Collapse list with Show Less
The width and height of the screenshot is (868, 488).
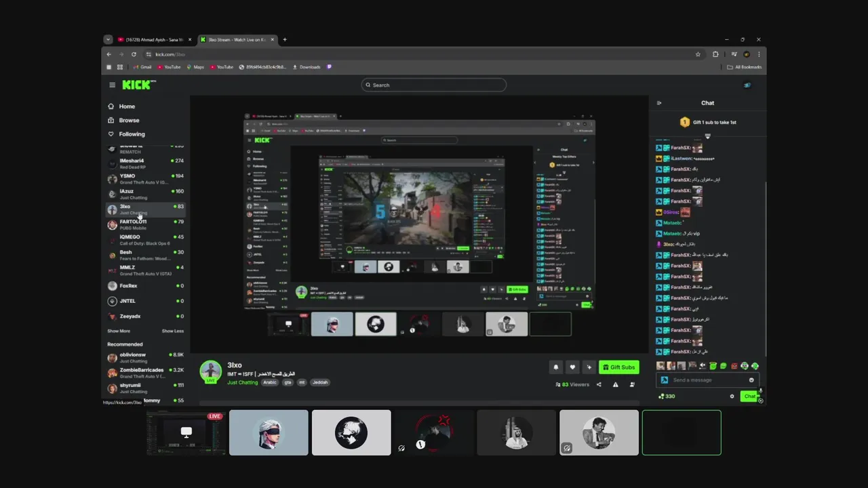[x=172, y=331]
